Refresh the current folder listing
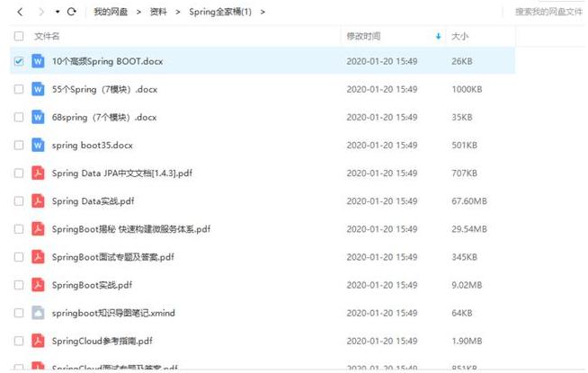Image resolution: width=588 pixels, height=373 pixels. tap(72, 12)
